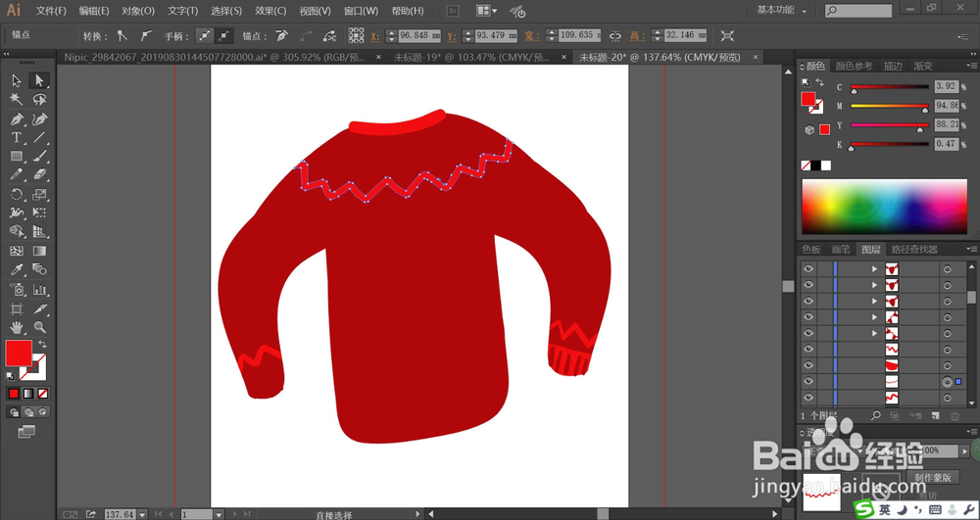Hide the topmost layer row with eye icon
980x520 pixels.
(x=808, y=268)
